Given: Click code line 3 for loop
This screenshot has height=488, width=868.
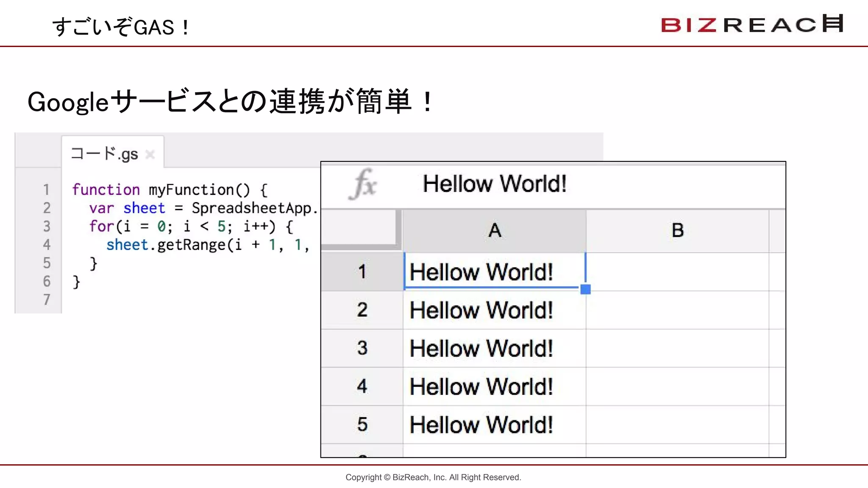Looking at the screenshot, I should click(191, 227).
